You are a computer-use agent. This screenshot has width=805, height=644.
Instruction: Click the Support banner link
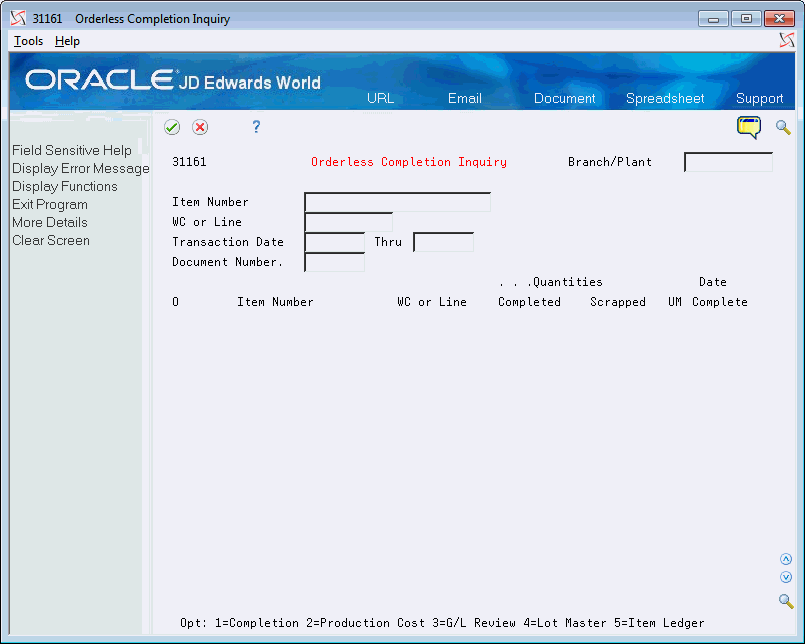tap(759, 98)
